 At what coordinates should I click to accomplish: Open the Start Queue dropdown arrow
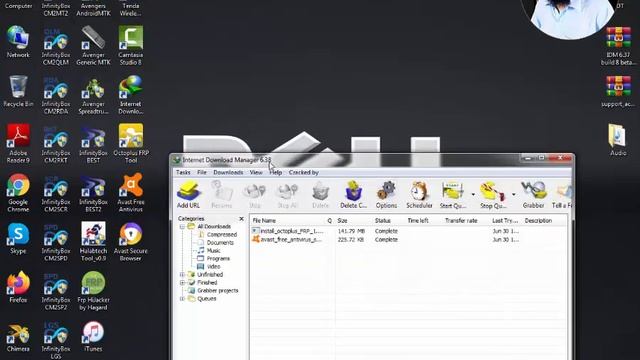(473, 195)
